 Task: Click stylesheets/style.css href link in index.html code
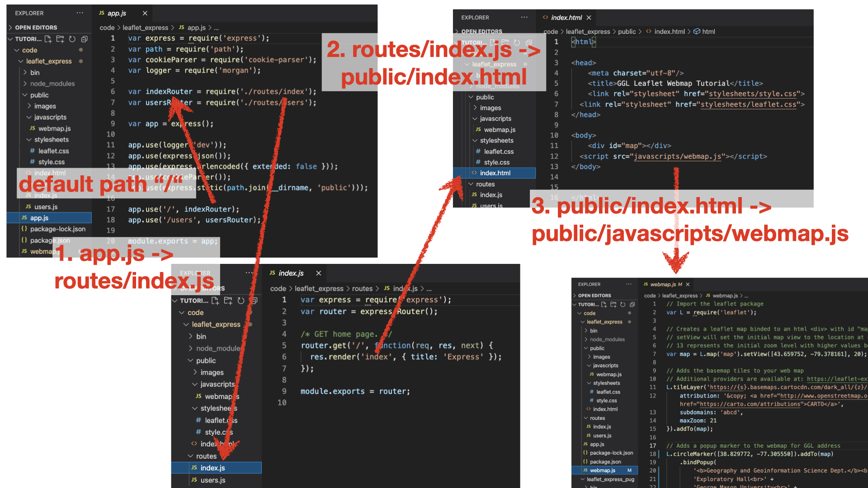(753, 94)
